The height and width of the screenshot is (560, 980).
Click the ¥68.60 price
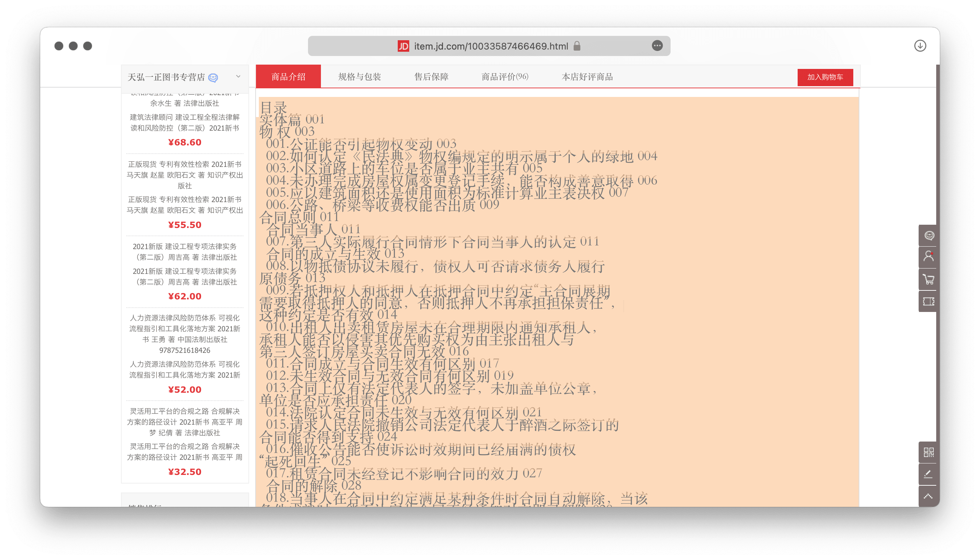185,142
